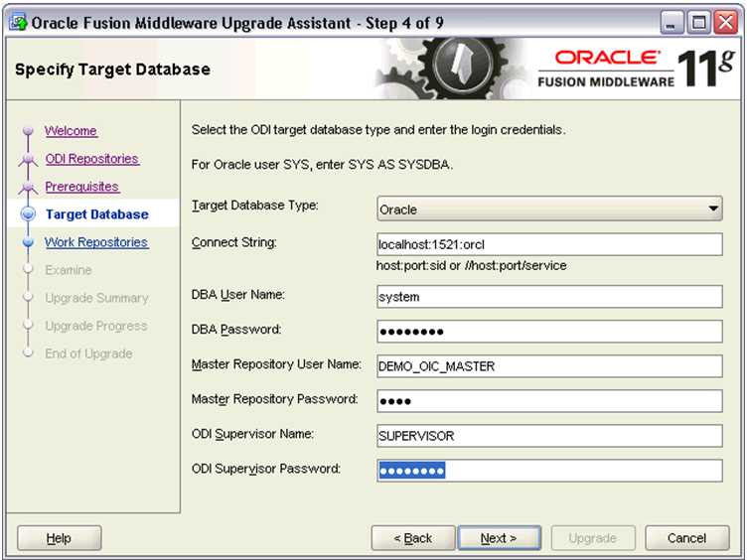Click the Help button

pos(59,538)
